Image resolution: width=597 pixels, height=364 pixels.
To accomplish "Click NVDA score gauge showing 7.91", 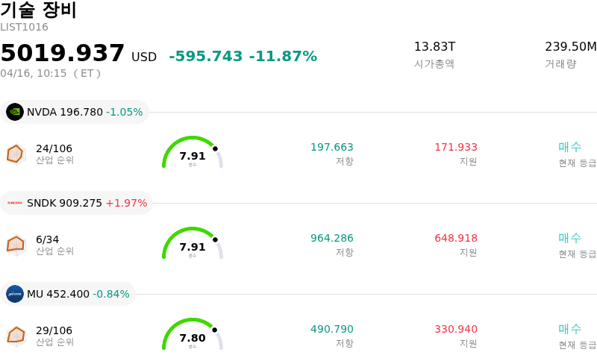I will coord(193,153).
